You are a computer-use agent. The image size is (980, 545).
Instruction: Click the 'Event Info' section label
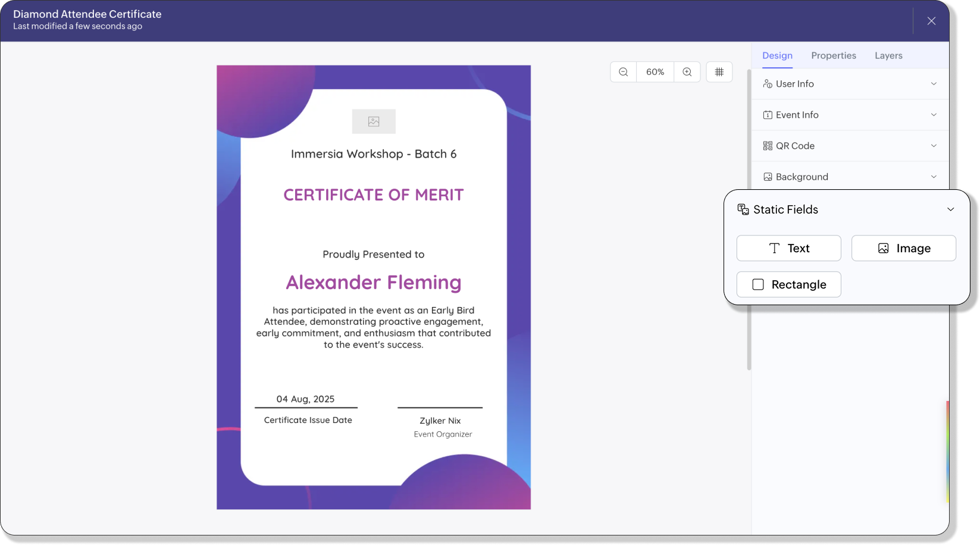tap(797, 115)
